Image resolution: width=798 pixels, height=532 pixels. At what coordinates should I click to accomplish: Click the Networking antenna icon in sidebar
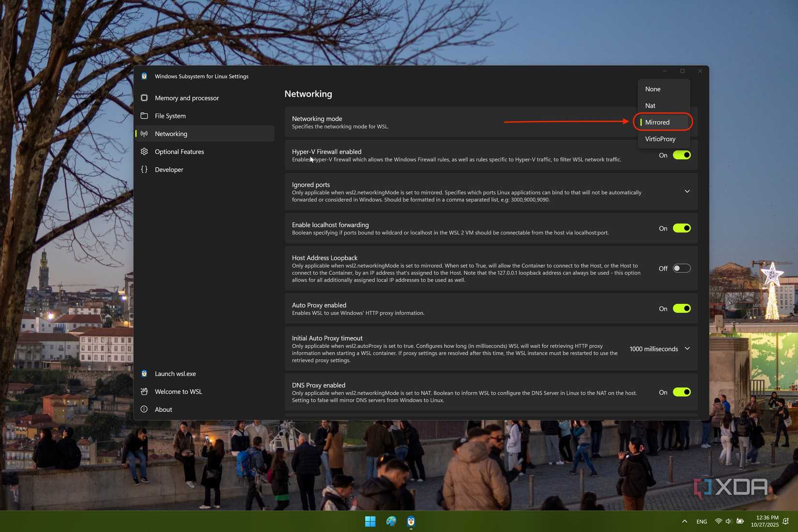point(144,133)
